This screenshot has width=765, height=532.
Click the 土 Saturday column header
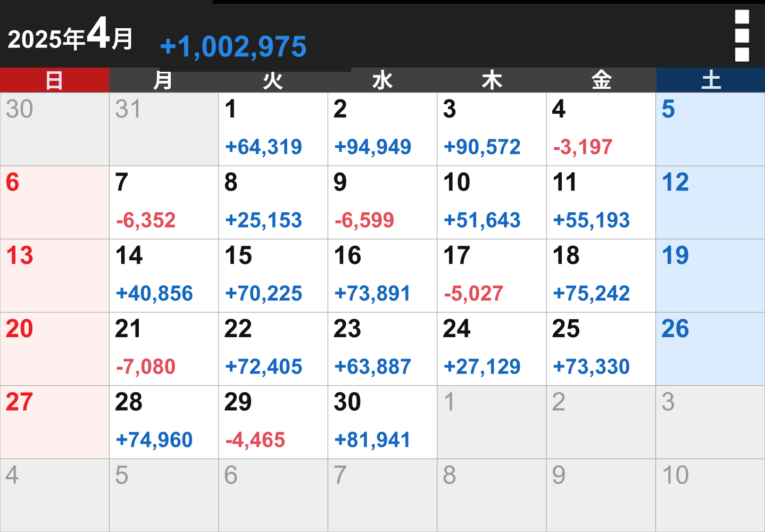click(711, 80)
